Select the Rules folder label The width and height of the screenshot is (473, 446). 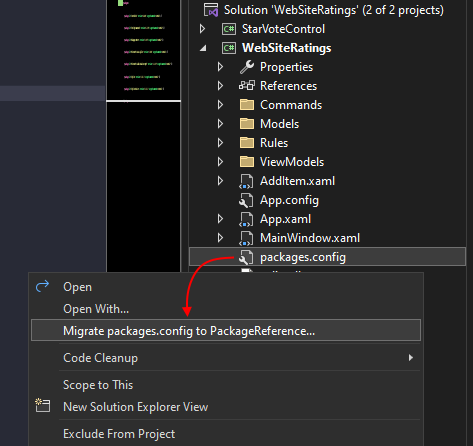(x=274, y=143)
